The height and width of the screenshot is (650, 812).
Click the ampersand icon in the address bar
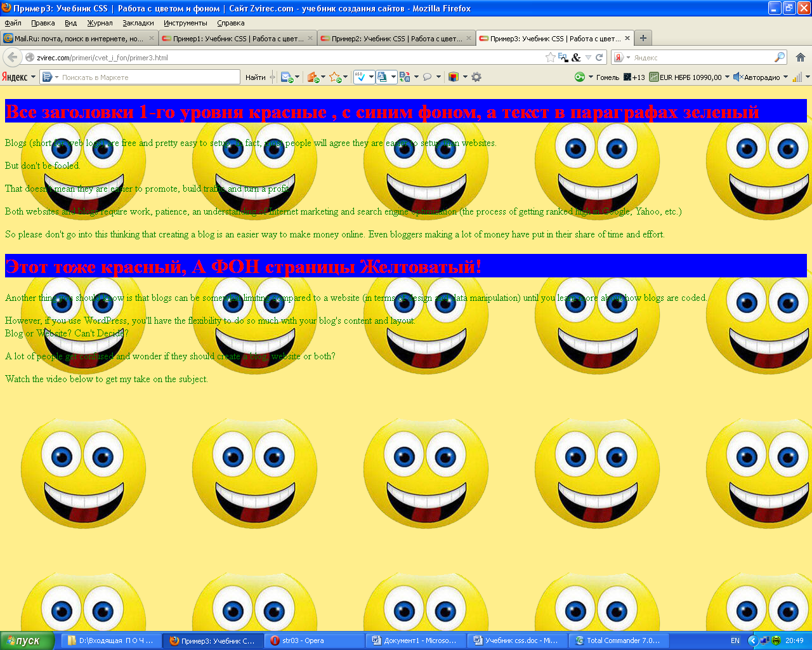[576, 57]
